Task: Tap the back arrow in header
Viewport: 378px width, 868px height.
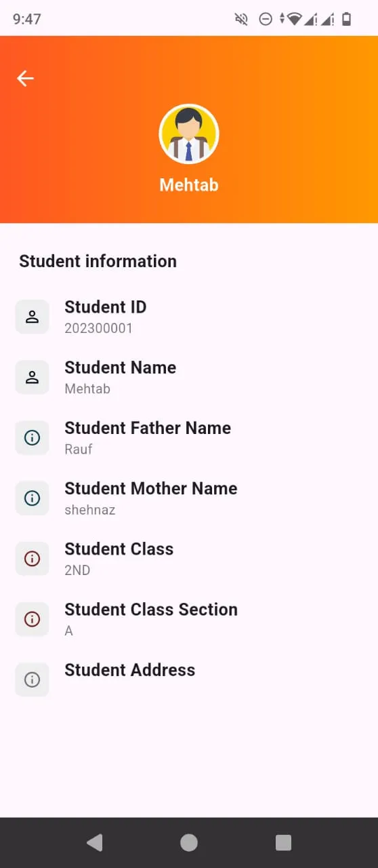Action: 25,79
